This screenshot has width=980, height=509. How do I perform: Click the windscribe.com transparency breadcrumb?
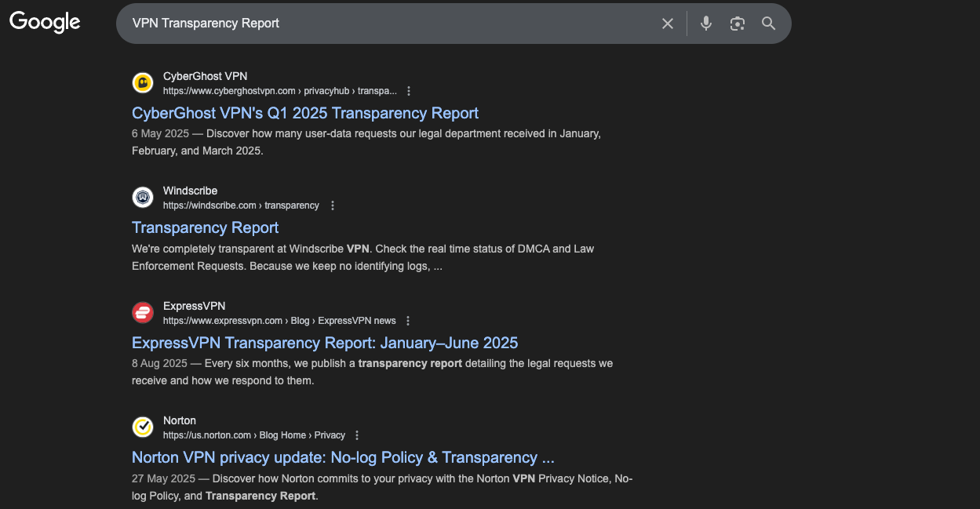pos(240,205)
